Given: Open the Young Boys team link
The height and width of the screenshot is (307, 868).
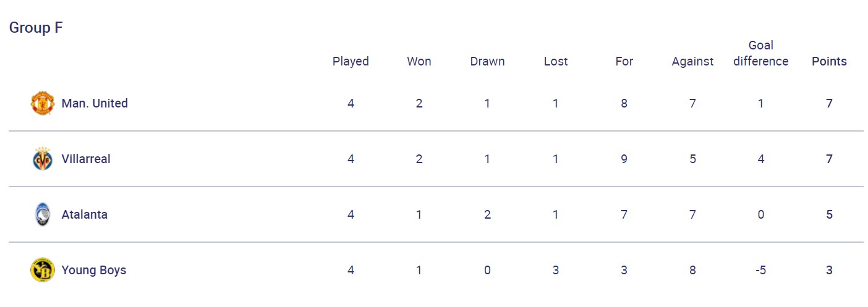Looking at the screenshot, I should (x=94, y=270).
